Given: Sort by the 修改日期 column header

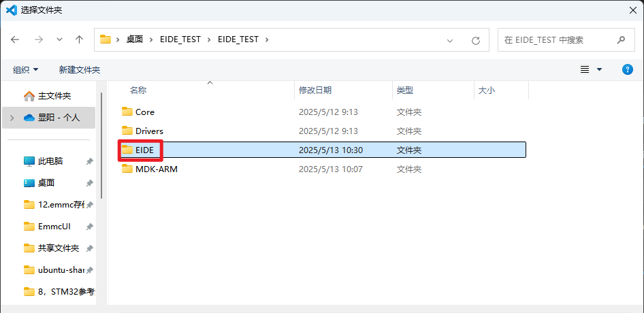Looking at the screenshot, I should [x=315, y=90].
